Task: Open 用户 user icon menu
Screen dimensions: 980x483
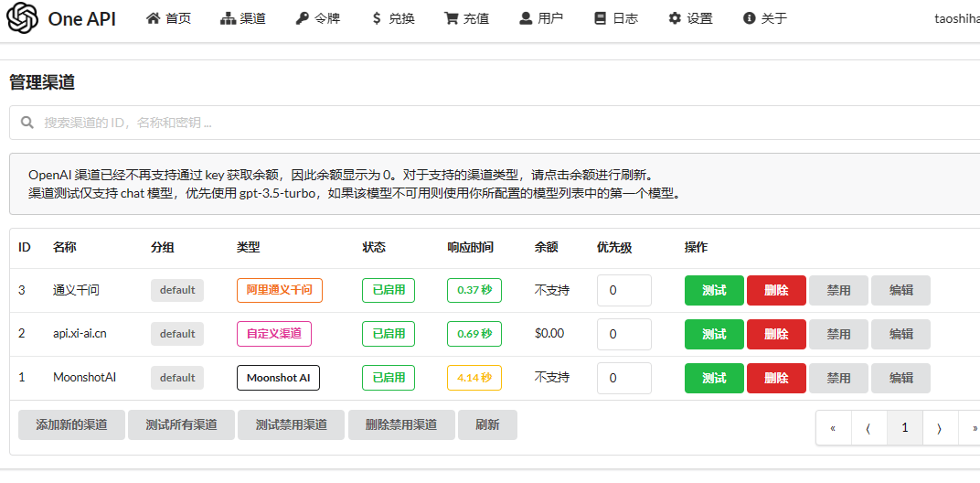Action: [x=541, y=18]
